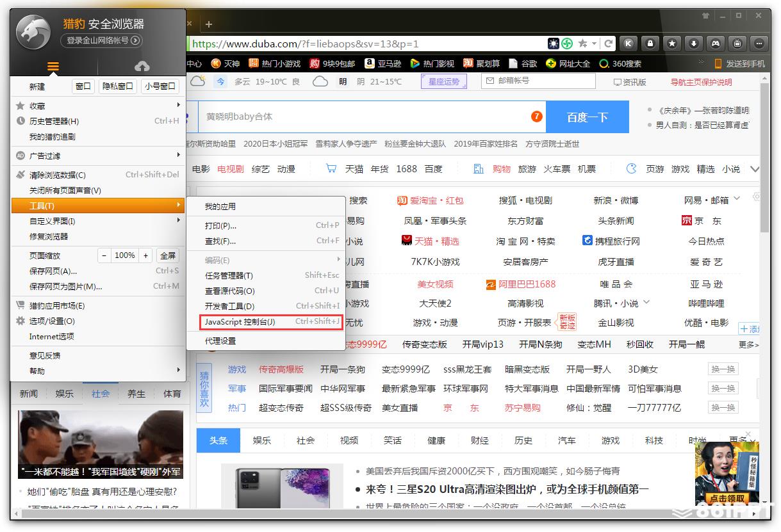Increase page zoom with plus button
This screenshot has width=781, height=532.
coord(146,255)
